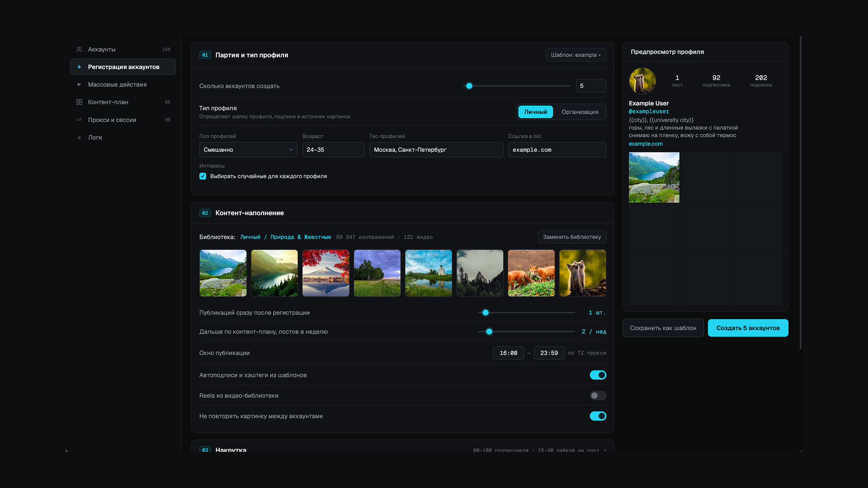Click the Гео профилей field
The height and width of the screenshot is (488, 868).
[436, 150]
